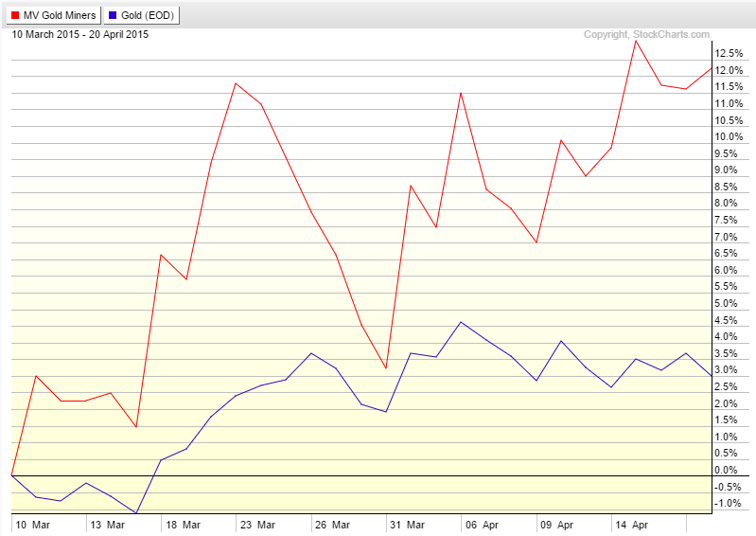Click the red line peak near 23 Mar
This screenshot has width=756, height=536.
tap(236, 83)
